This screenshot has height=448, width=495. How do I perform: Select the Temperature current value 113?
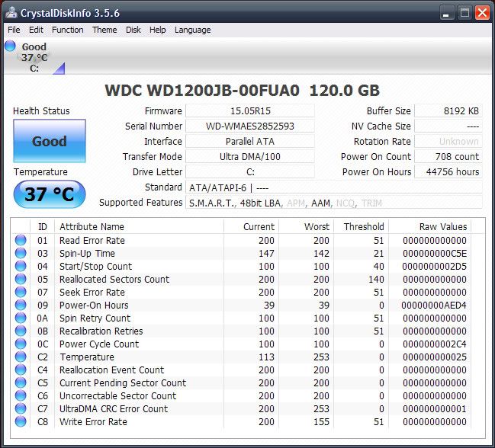coord(266,357)
